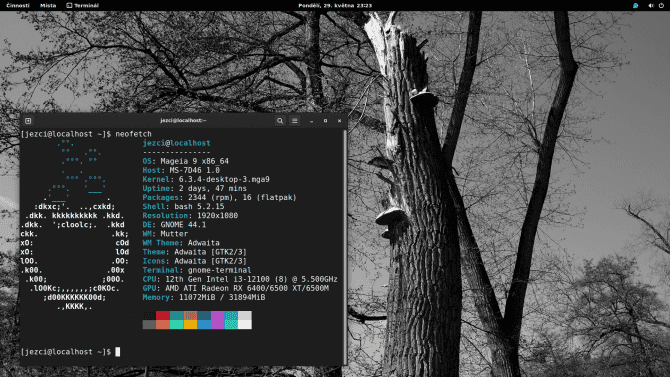Click the yellow color block
670x377 pixels.
pyautogui.click(x=190, y=324)
